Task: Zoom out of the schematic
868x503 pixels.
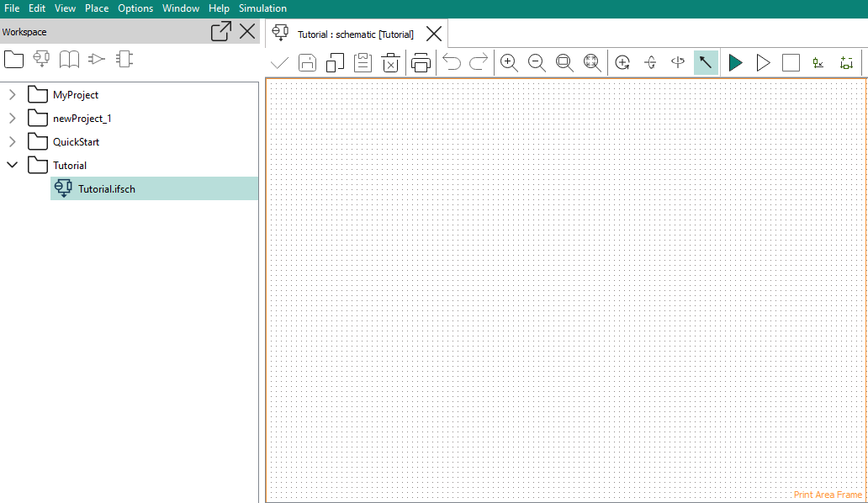Action: [537, 62]
